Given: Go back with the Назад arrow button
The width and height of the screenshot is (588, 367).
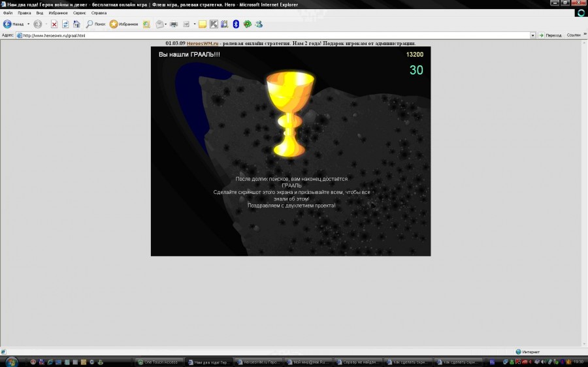Looking at the screenshot, I should [13, 24].
